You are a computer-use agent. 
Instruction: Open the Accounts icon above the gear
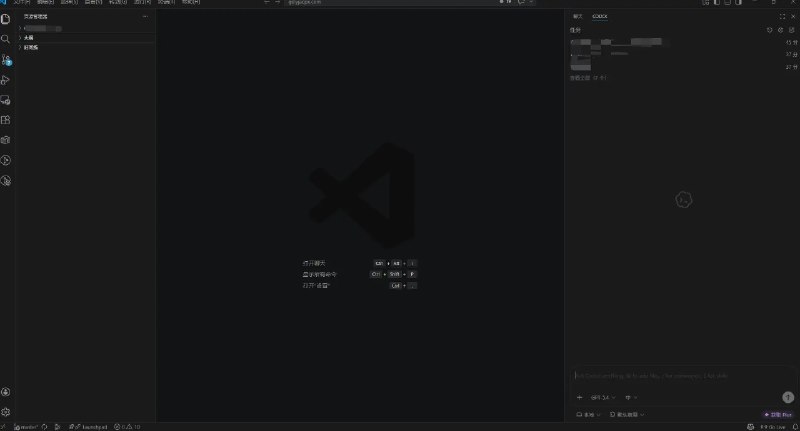tap(6, 392)
